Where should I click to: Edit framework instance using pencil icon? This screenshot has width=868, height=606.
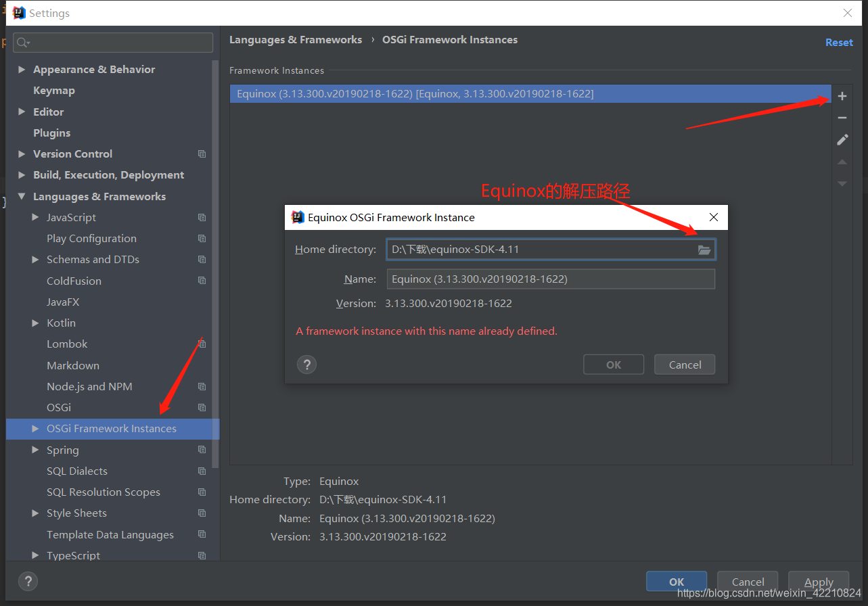pyautogui.click(x=842, y=139)
